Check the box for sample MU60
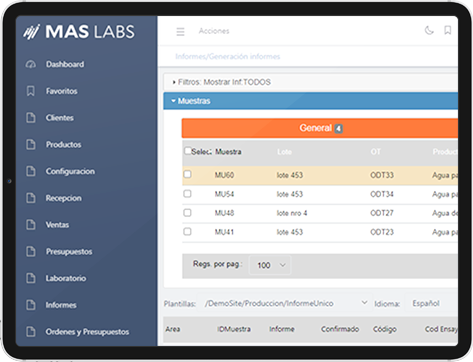This screenshot has width=473, height=362. pyautogui.click(x=187, y=174)
